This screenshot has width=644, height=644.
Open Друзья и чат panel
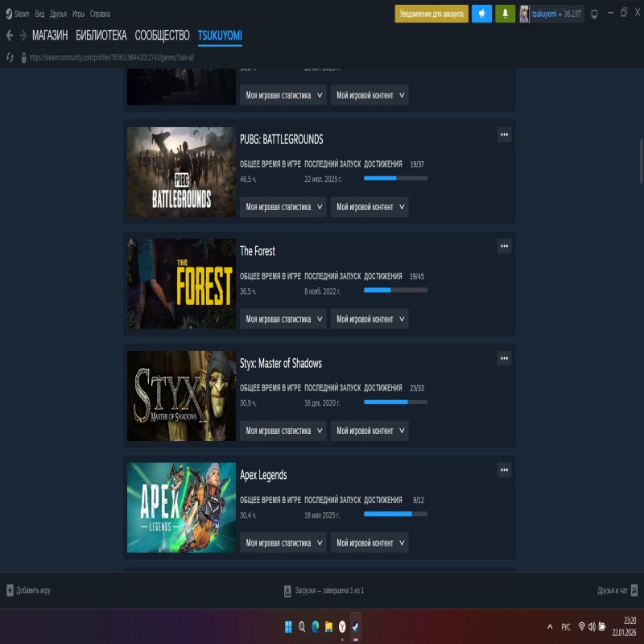click(x=617, y=591)
